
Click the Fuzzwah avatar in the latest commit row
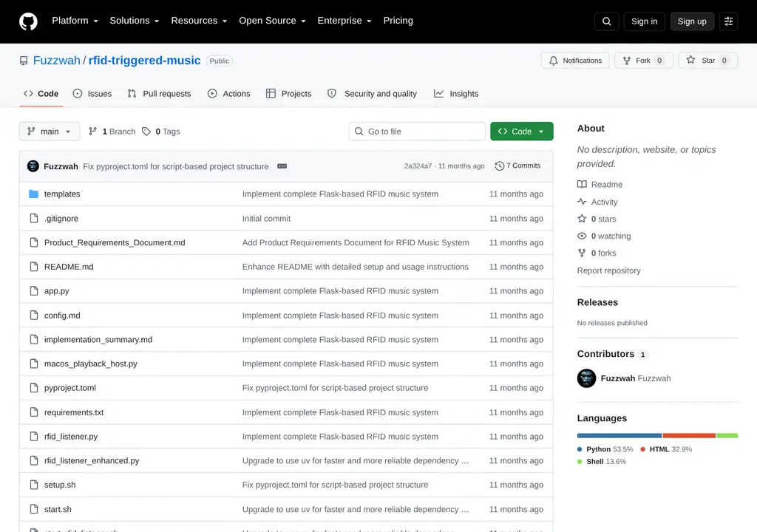tap(33, 166)
